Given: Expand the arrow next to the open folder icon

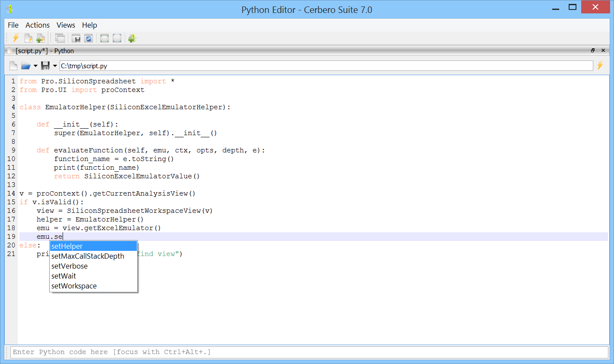Looking at the screenshot, I should [x=35, y=66].
